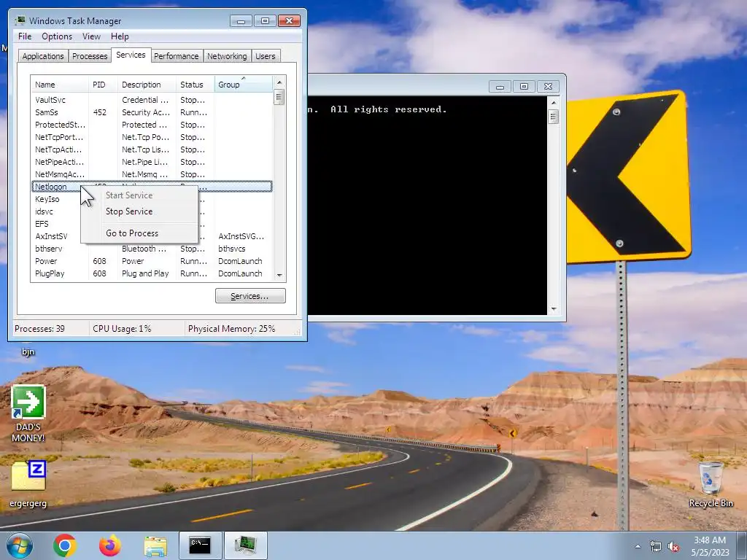
Task: Click the muted volume tray icon
Action: (673, 547)
